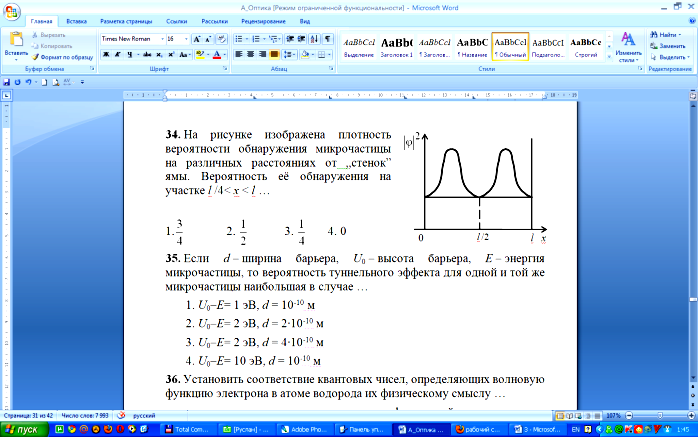698x437 pixels.
Task: Click the Replace (Заменить) command
Action: click(x=668, y=46)
